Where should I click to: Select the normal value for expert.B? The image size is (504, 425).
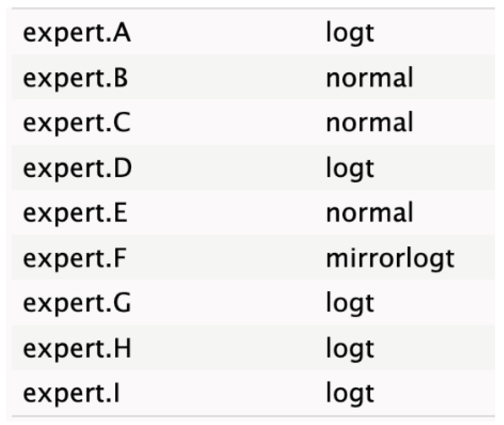pos(369,78)
